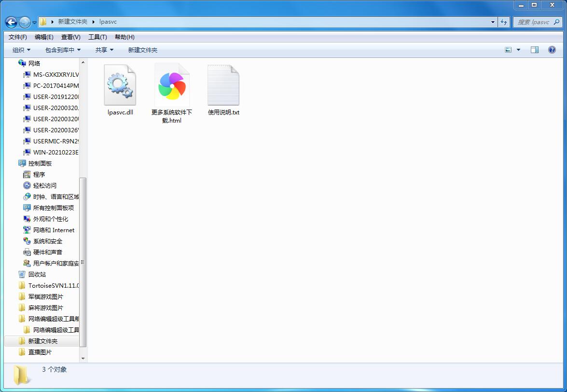The width and height of the screenshot is (567, 392).
Task: Click the 用户帐户和家庭安全 icon
Action: pyautogui.click(x=27, y=263)
